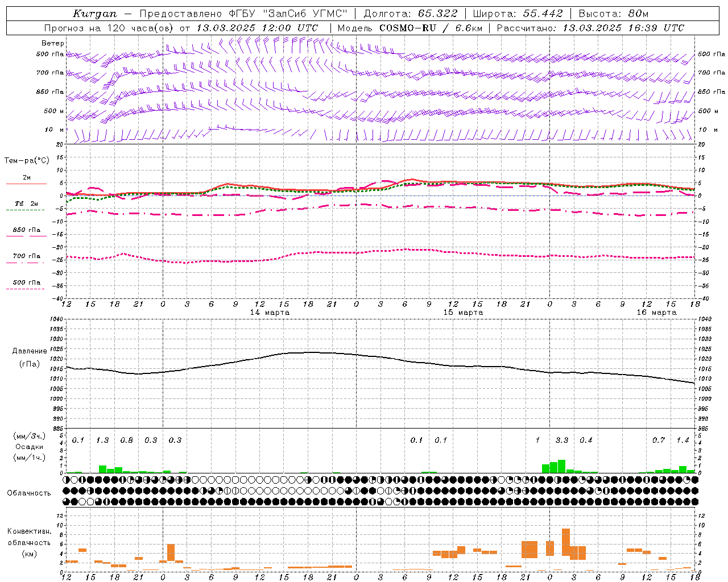728x582 pixels.
Task: Select 'Рассчитано: 13.03.2025 16:39 UTC' calculation time
Action: (x=590, y=28)
